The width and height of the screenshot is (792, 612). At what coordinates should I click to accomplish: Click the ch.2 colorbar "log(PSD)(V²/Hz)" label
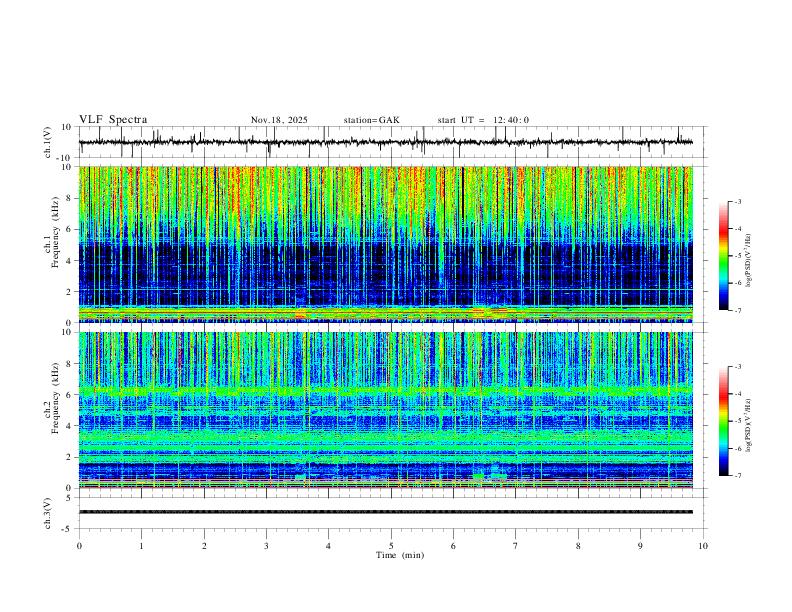coord(748,426)
